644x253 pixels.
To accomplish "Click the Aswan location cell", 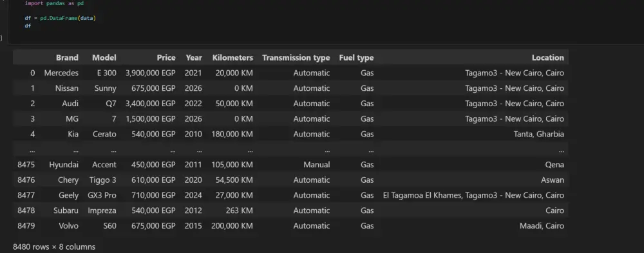I will coord(553,180).
